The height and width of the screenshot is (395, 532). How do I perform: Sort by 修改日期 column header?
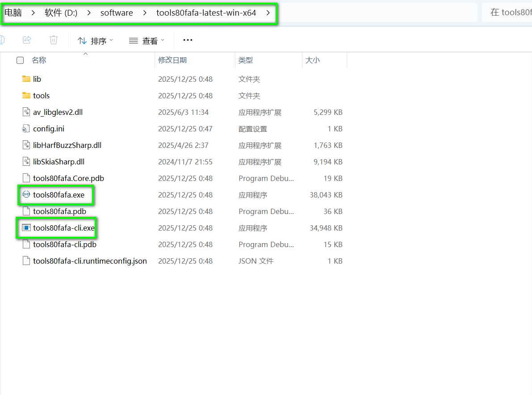(172, 60)
